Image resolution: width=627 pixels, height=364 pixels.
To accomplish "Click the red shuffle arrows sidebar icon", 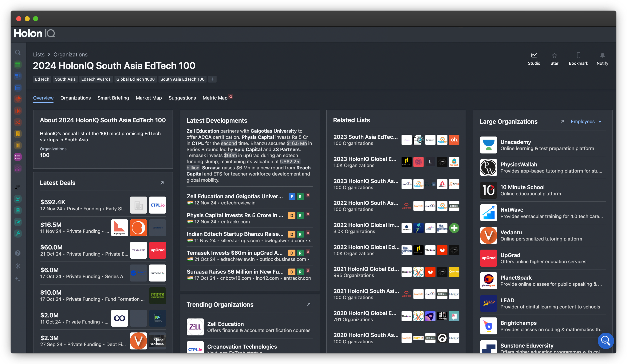I will coord(18,122).
